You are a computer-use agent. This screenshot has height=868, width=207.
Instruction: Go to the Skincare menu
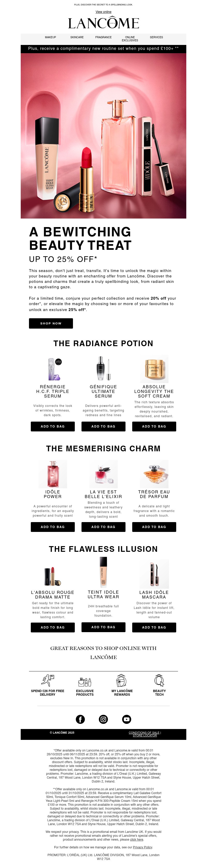77,37
